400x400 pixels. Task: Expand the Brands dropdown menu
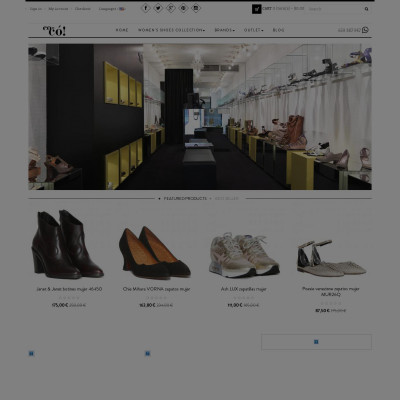(x=225, y=30)
